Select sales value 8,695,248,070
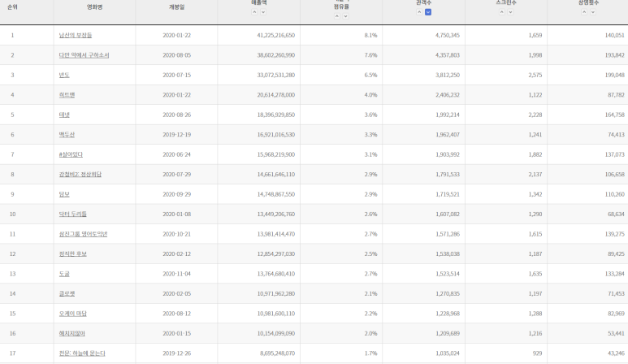Screen dimensions: 628x364 pos(277,353)
